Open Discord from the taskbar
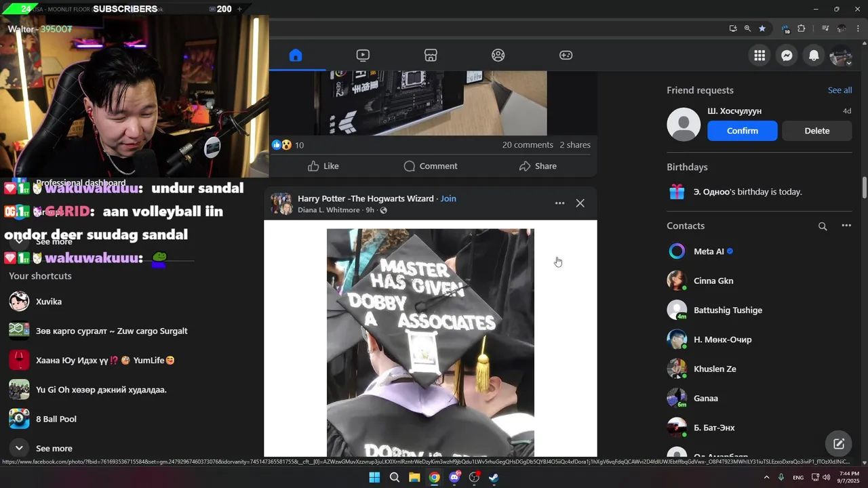 tap(454, 478)
